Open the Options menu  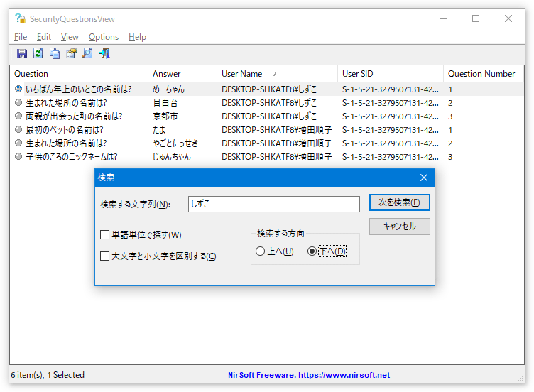104,37
